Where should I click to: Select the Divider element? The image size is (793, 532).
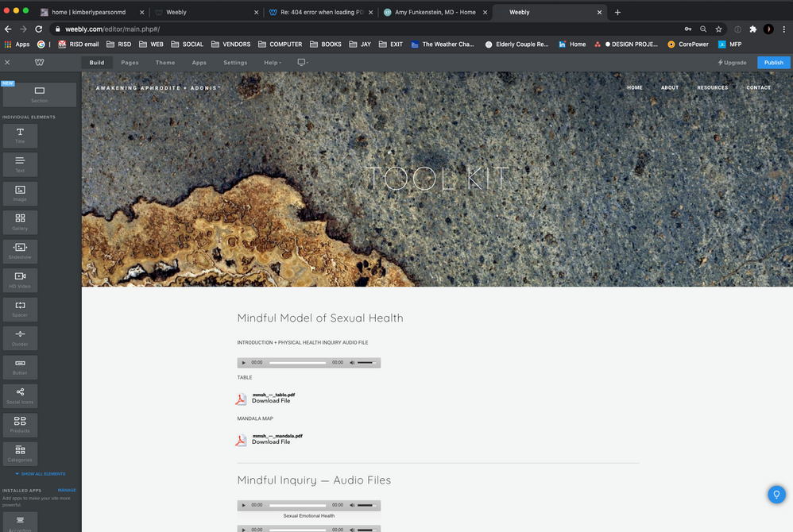click(20, 338)
